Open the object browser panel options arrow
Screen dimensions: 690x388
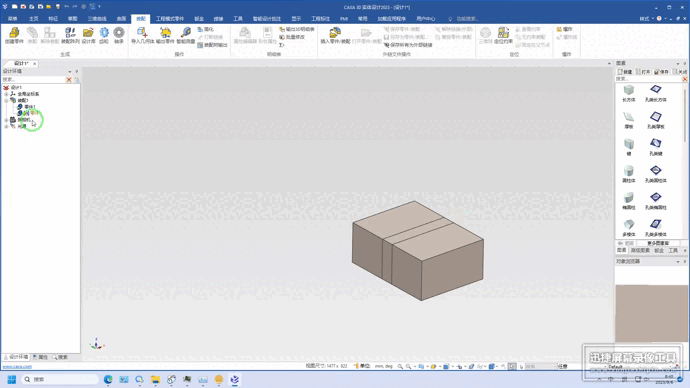tap(678, 262)
